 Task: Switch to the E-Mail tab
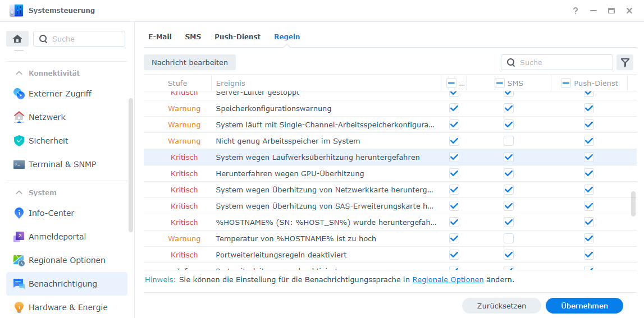160,36
